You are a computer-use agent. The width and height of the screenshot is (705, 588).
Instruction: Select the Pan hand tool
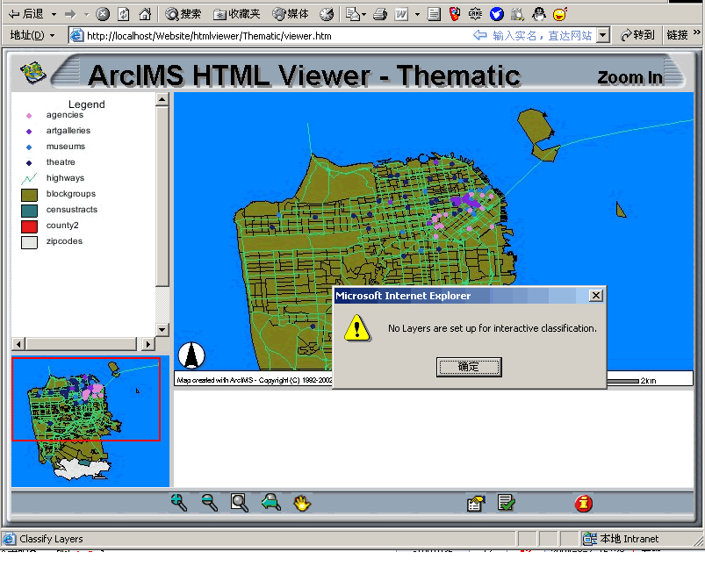point(302,503)
